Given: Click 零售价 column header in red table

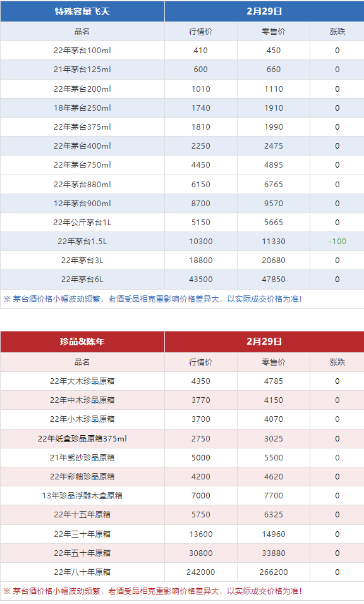Looking at the screenshot, I should coord(274,362).
